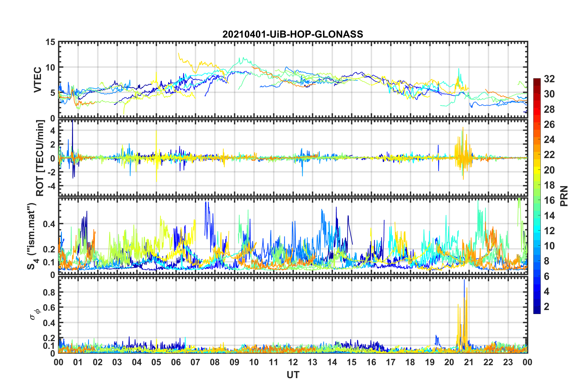Click colorbar tick label 32
Viewport: 586px width, 392px height.
pos(549,79)
